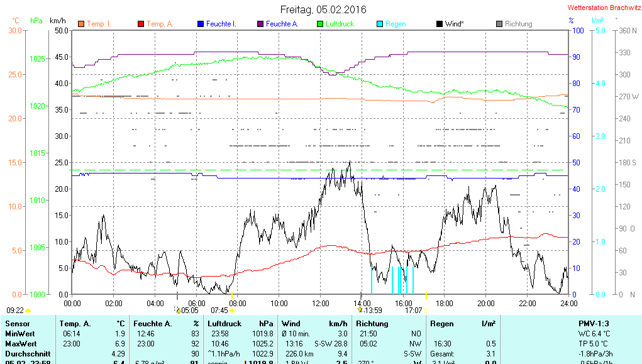
Task: Click the gray Richtung legend square
Action: click(499, 24)
